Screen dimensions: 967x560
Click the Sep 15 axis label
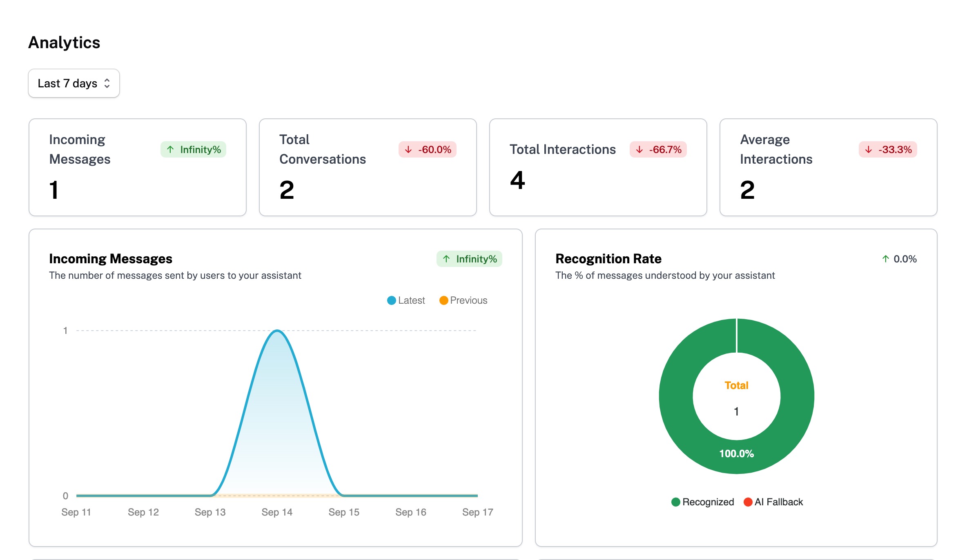(344, 512)
